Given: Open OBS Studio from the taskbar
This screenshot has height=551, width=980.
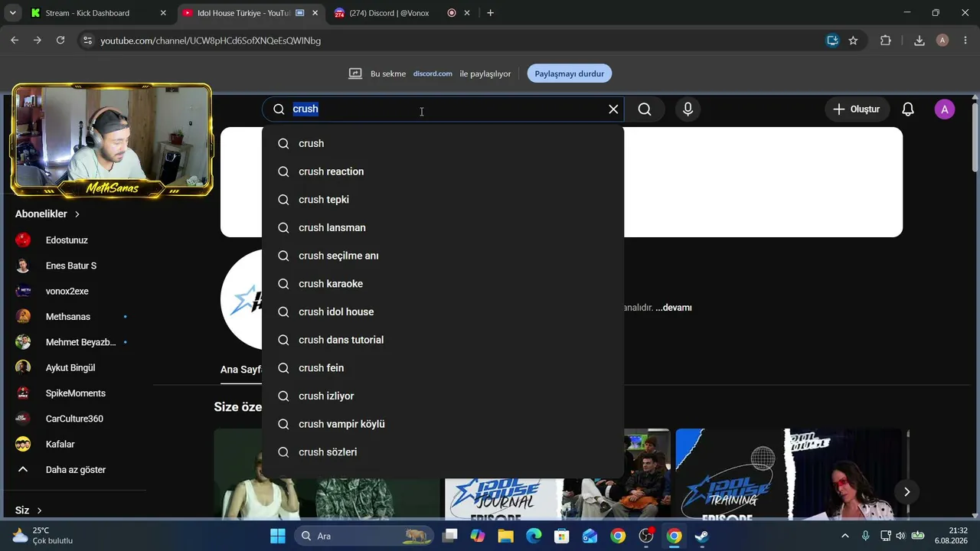Looking at the screenshot, I should pyautogui.click(x=646, y=536).
